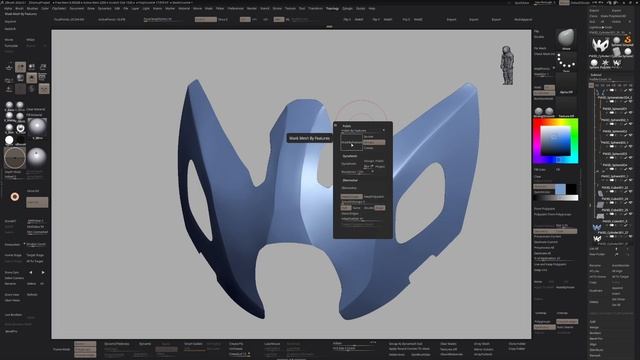Open the Help menu
The height and width of the screenshot is (360, 640).
click(372, 8)
